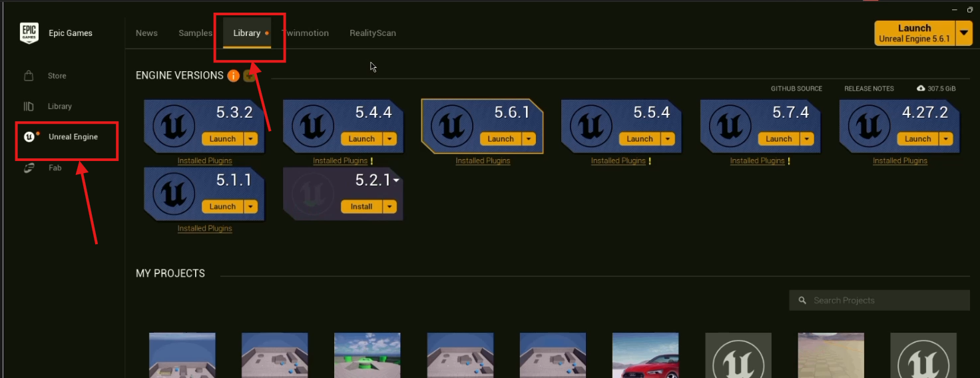Launch Unreal Engine 5.1.1
Screen dimensions: 980x378
[x=222, y=207]
